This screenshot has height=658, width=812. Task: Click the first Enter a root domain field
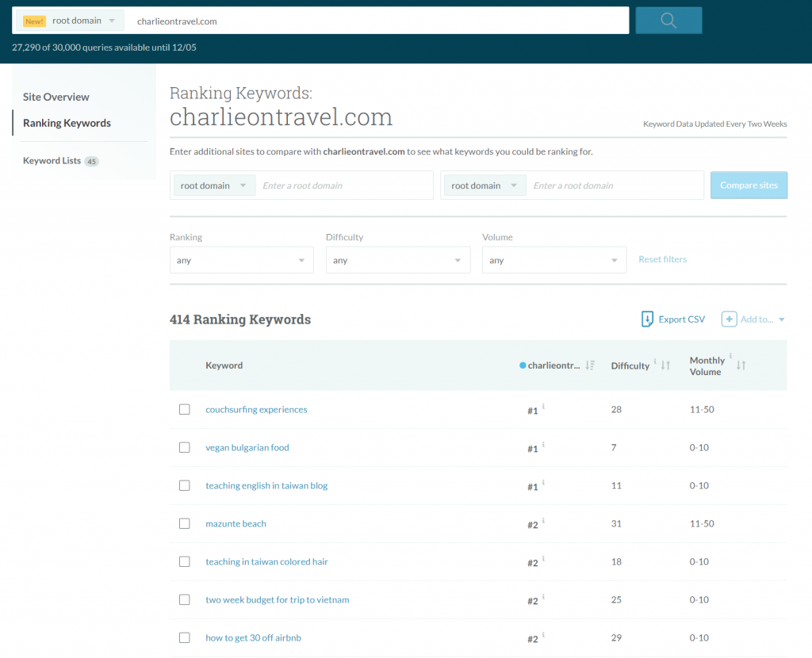tap(344, 185)
